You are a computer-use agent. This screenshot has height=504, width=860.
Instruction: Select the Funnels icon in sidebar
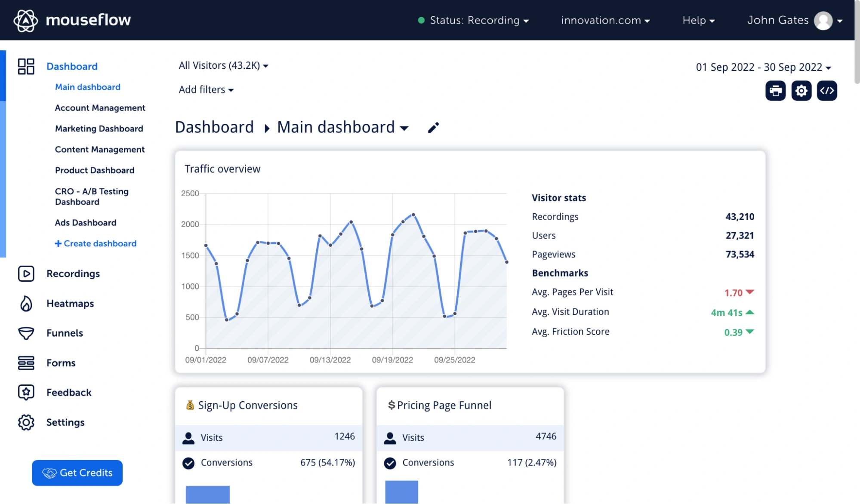click(x=26, y=333)
